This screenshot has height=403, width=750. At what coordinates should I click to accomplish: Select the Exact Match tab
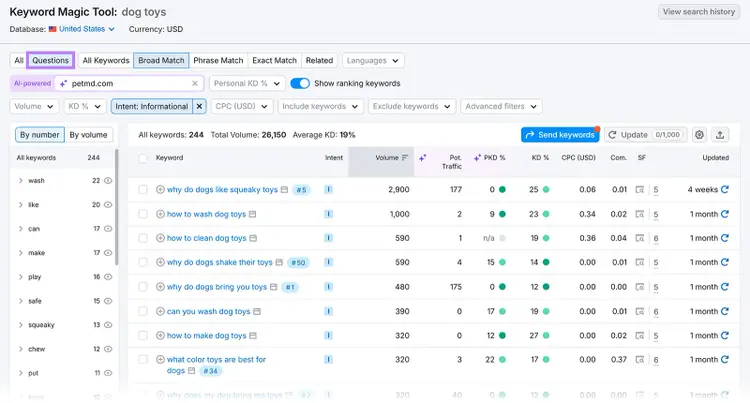point(275,60)
